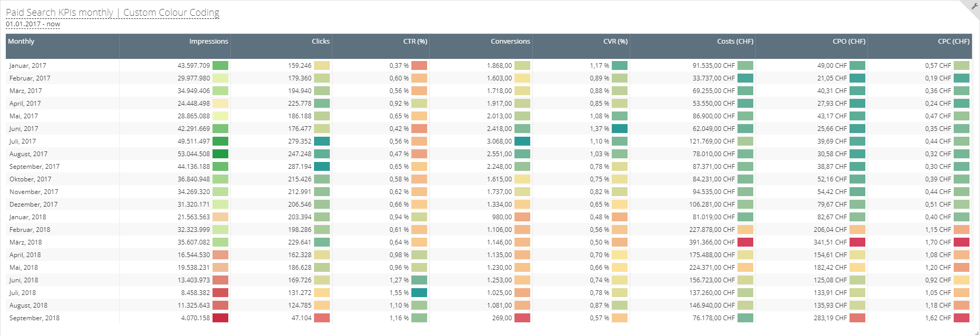Open widget settings wrench icon
This screenshot has width=980, height=336.
(x=974, y=6)
